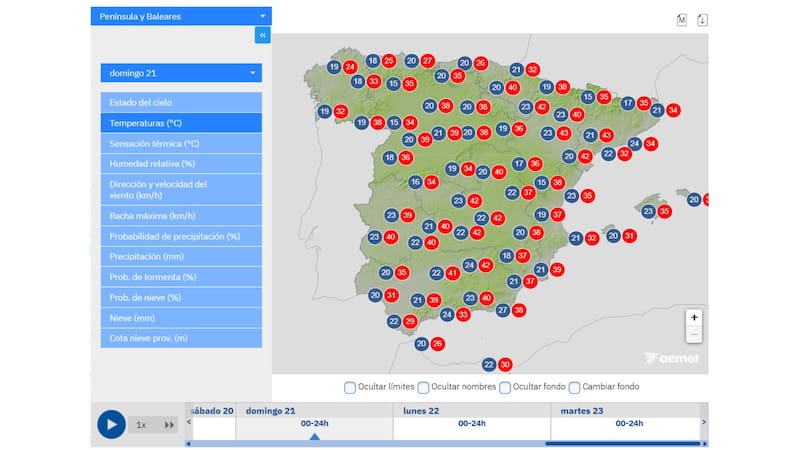This screenshot has width=800, height=450.
Task: Move the timeline back with the upper left arrow
Action: 189,422
